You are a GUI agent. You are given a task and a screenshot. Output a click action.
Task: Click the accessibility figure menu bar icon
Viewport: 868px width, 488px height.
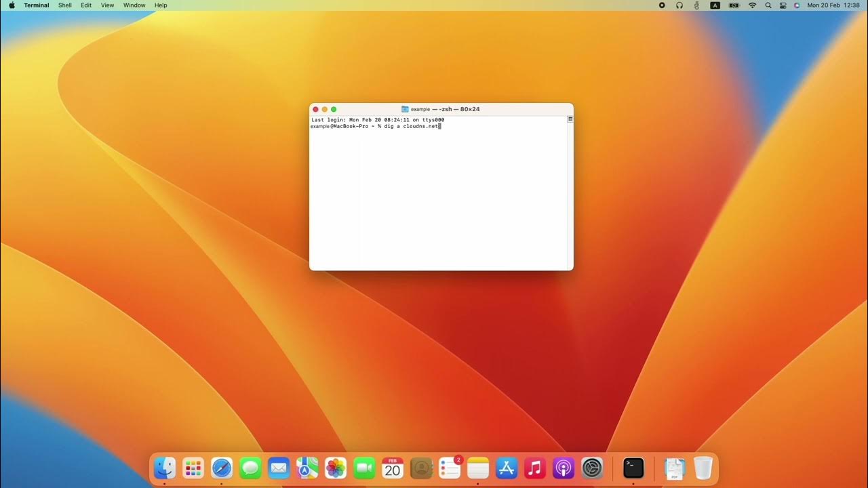pyautogui.click(x=696, y=5)
